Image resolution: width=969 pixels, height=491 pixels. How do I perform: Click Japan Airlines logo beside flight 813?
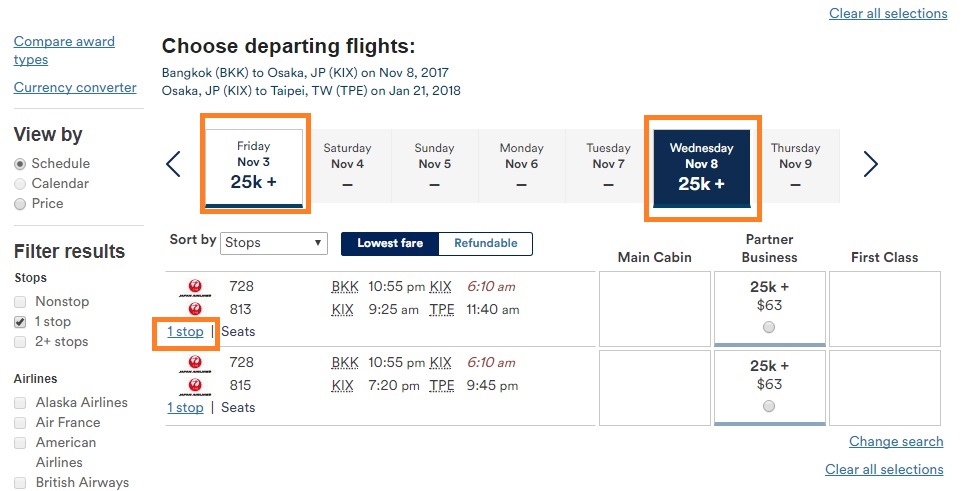tap(195, 309)
